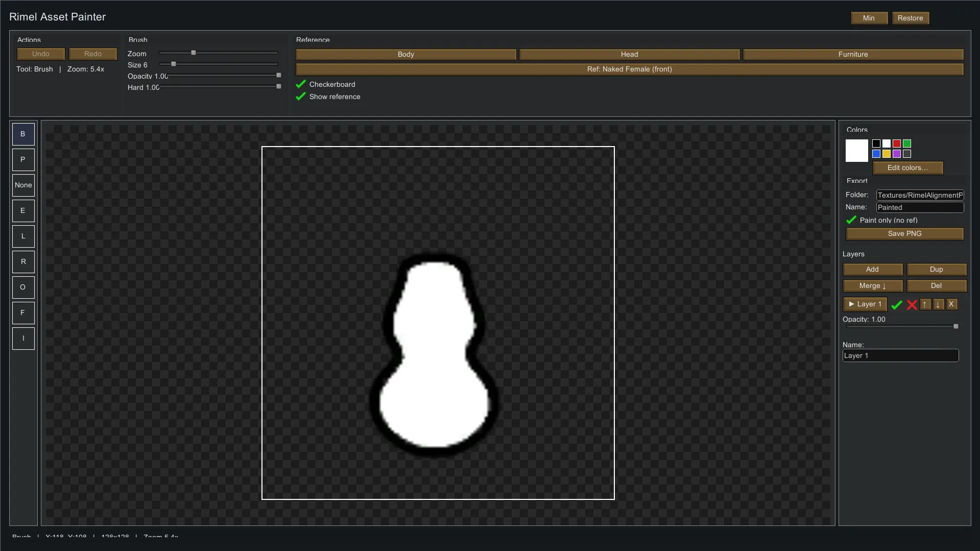
Task: Select the B brush tool button
Action: [x=23, y=134]
